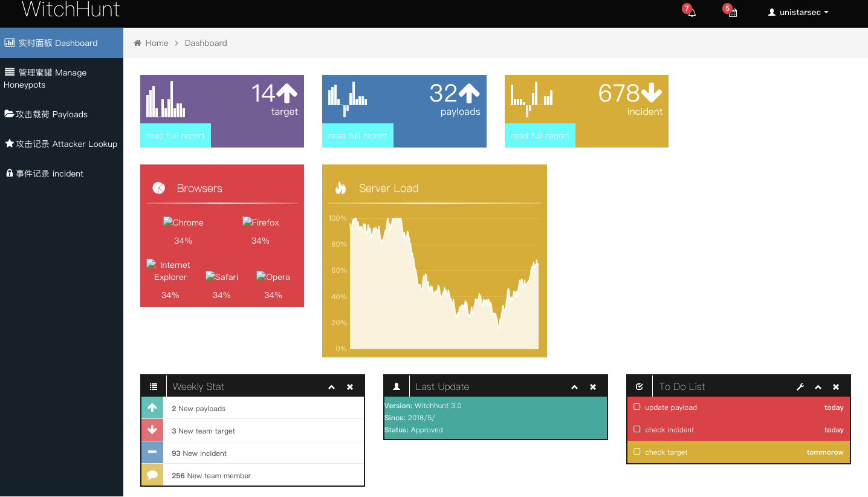Read full report for target

(x=175, y=135)
